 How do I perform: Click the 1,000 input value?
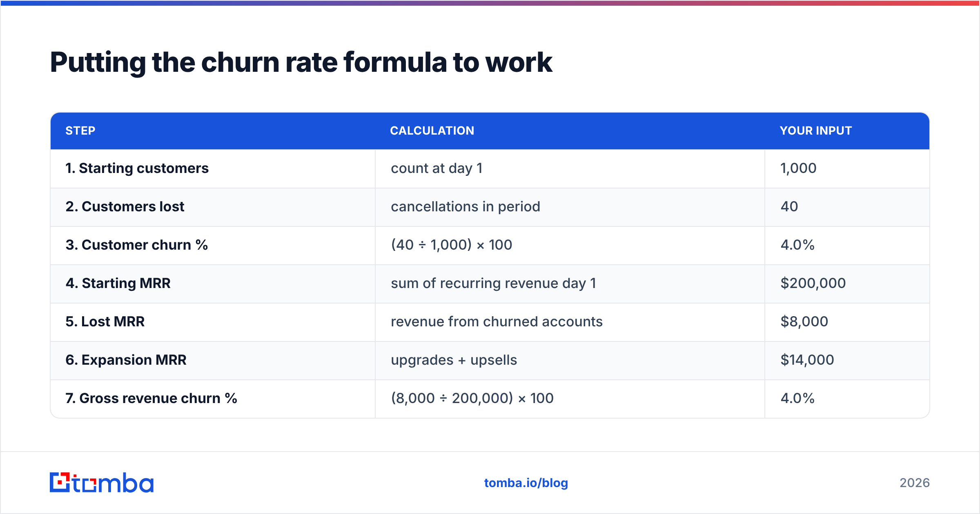(x=798, y=168)
